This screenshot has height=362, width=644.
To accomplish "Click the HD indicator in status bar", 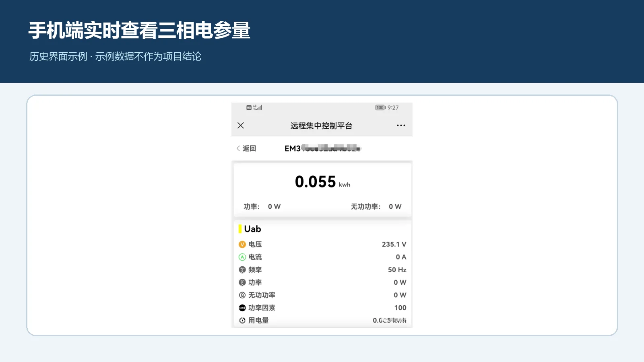I will [249, 108].
